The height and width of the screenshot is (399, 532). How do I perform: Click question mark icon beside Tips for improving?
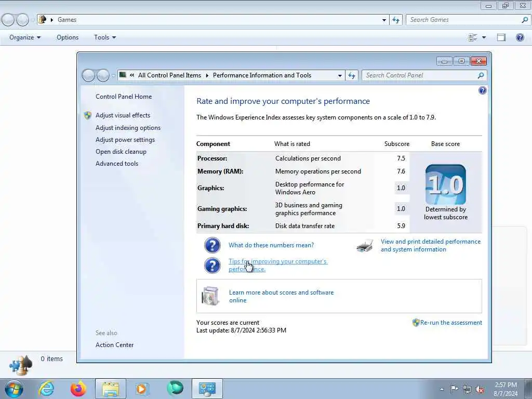click(x=212, y=265)
